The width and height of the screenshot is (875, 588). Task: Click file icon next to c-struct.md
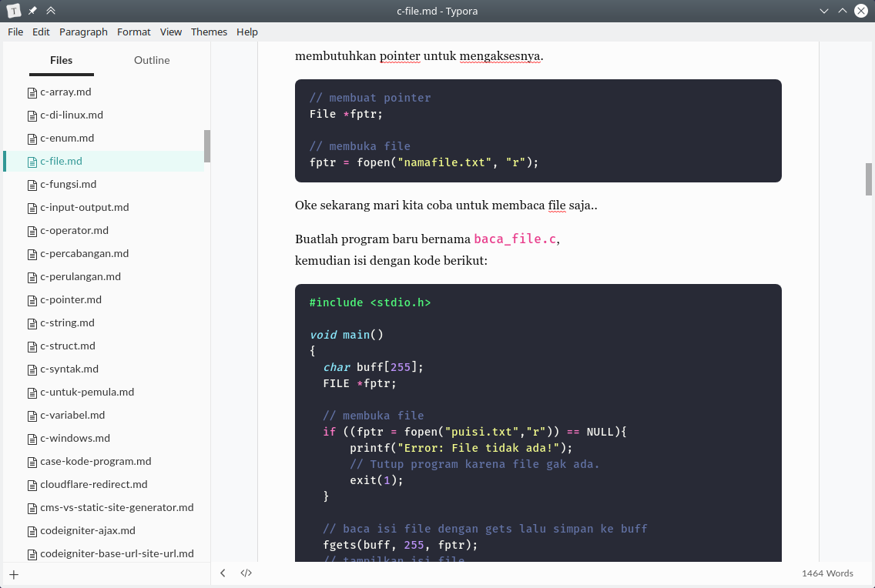32,346
